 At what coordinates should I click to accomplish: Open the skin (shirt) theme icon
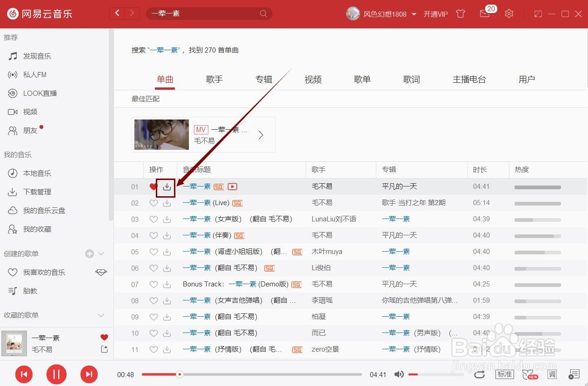click(x=461, y=13)
